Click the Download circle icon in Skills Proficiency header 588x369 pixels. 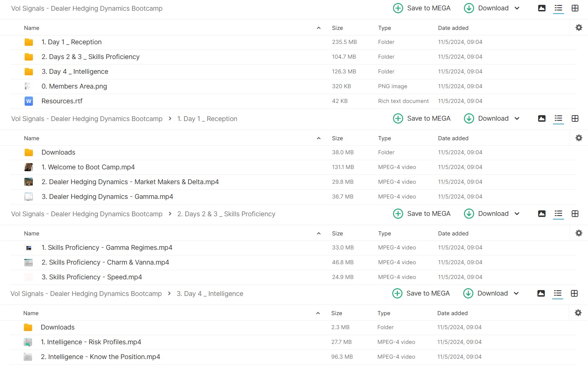[x=469, y=214]
